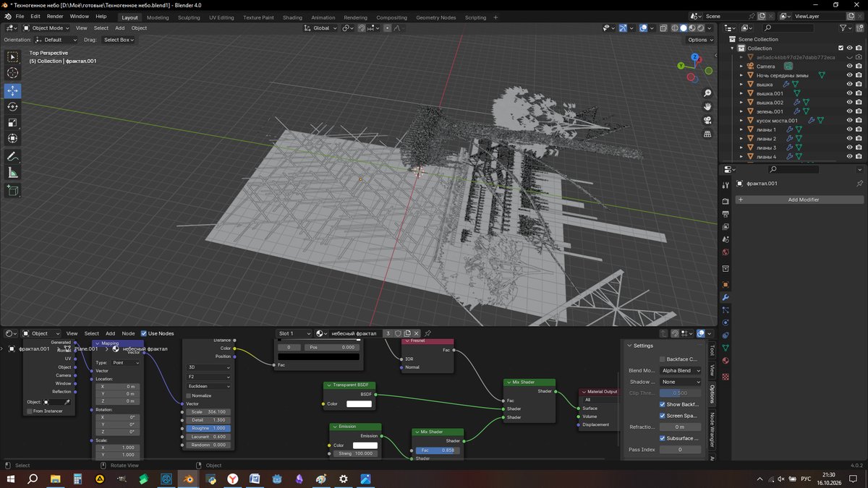Disable the Show Backface checkbox

662,404
